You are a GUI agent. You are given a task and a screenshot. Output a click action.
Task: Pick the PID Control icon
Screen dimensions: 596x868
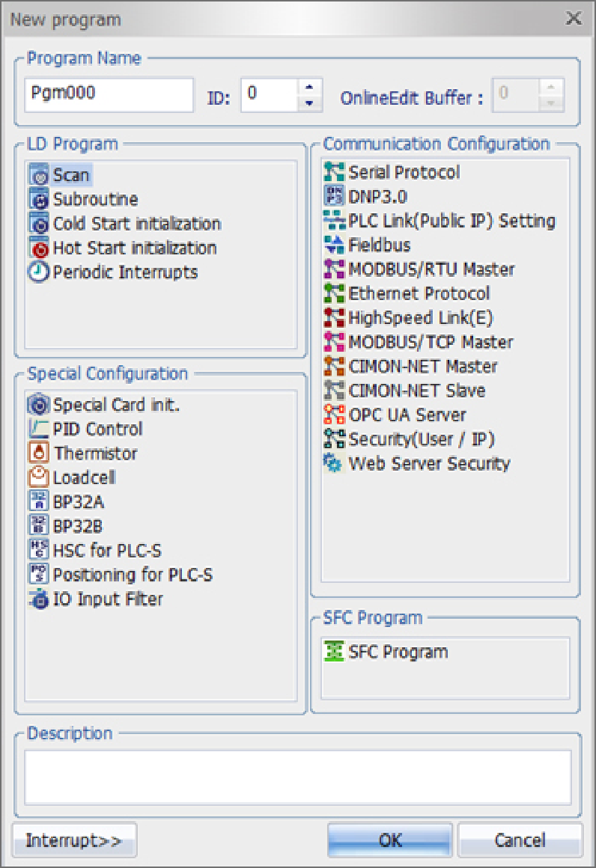39,430
